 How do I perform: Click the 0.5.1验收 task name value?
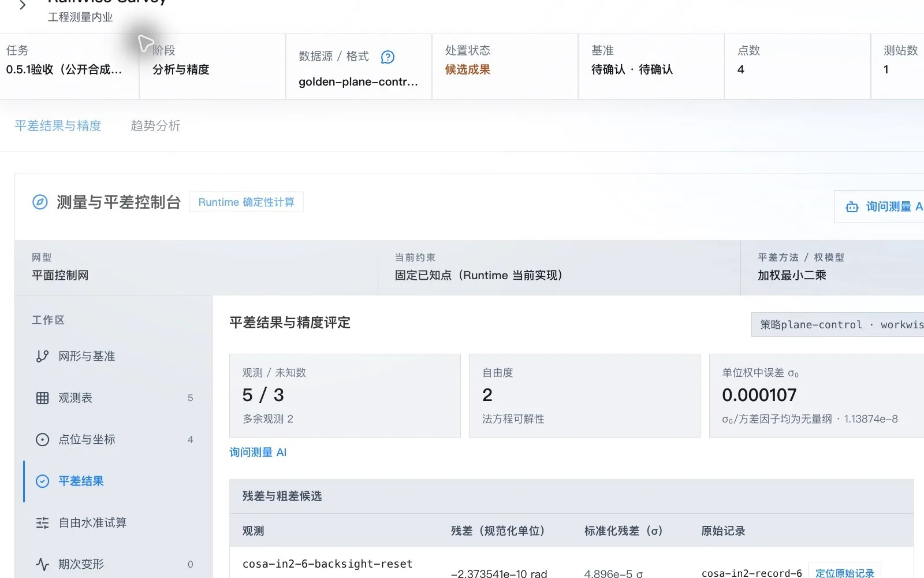coord(64,69)
